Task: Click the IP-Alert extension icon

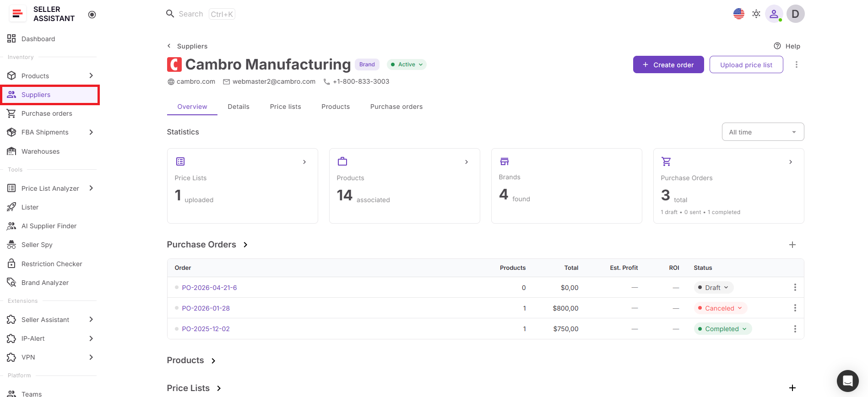Action: [x=11, y=338]
